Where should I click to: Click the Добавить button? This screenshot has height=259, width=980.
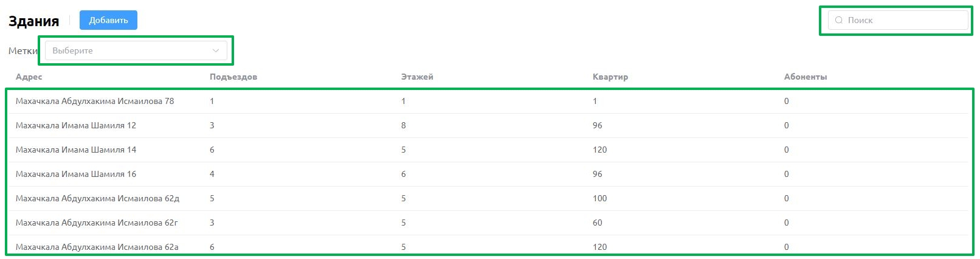tap(108, 20)
